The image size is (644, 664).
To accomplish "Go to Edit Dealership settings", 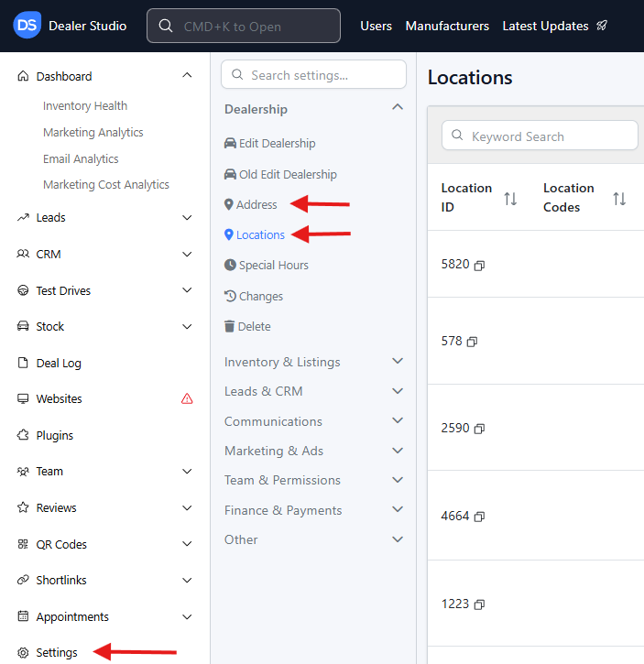I will (x=277, y=143).
